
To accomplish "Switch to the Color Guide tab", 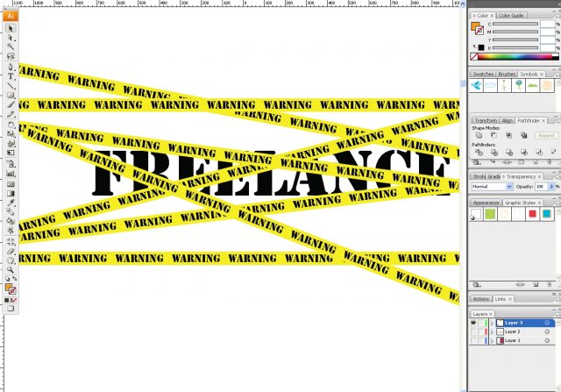I will [x=511, y=16].
